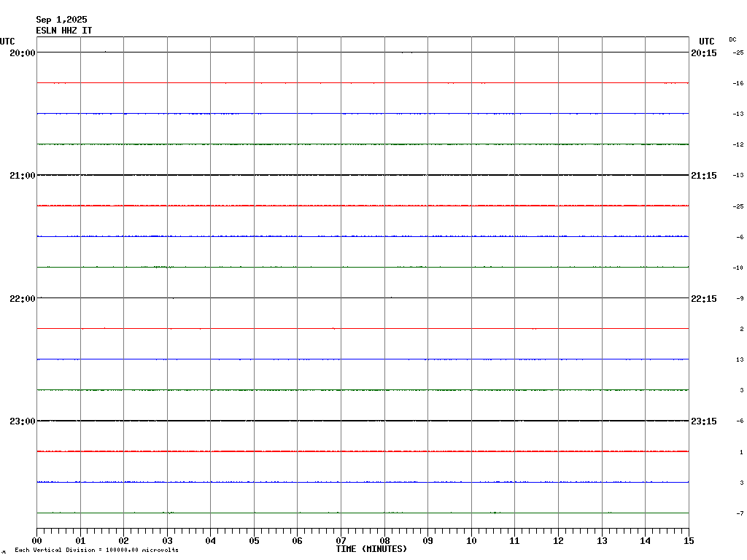Click the "15" minute tick label
Screen dimensions: 747x560
click(x=689, y=540)
